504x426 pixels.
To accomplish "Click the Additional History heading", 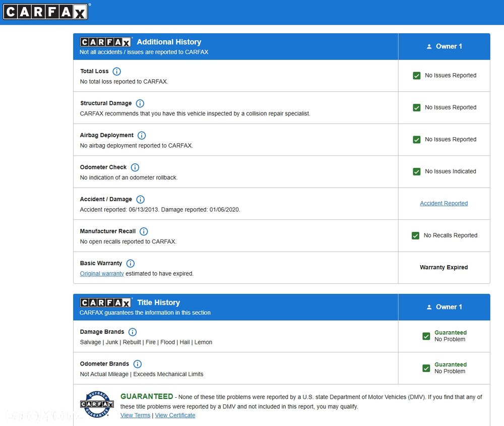I will tap(169, 42).
